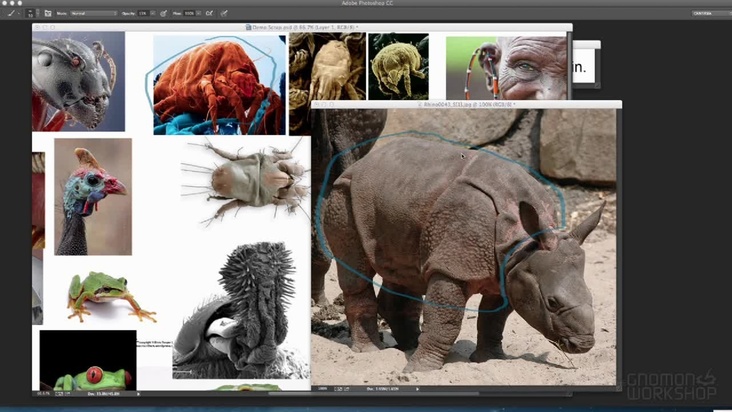The width and height of the screenshot is (732, 412).
Task: Click the green tree frog on white
Action: point(111,296)
